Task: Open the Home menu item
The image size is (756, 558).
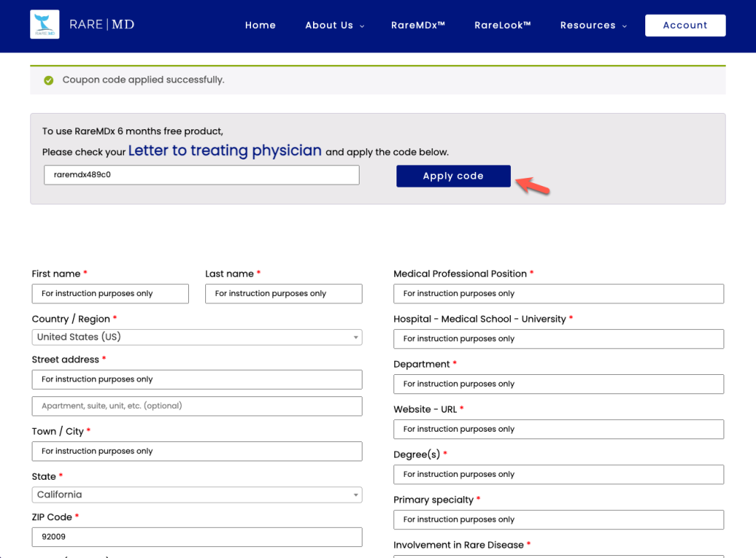Action: coord(260,25)
